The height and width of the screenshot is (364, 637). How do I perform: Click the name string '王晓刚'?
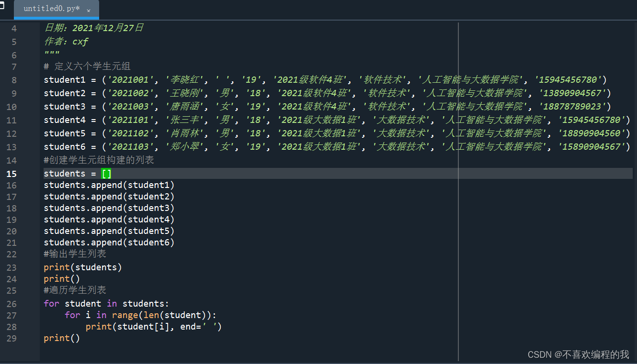click(x=186, y=93)
